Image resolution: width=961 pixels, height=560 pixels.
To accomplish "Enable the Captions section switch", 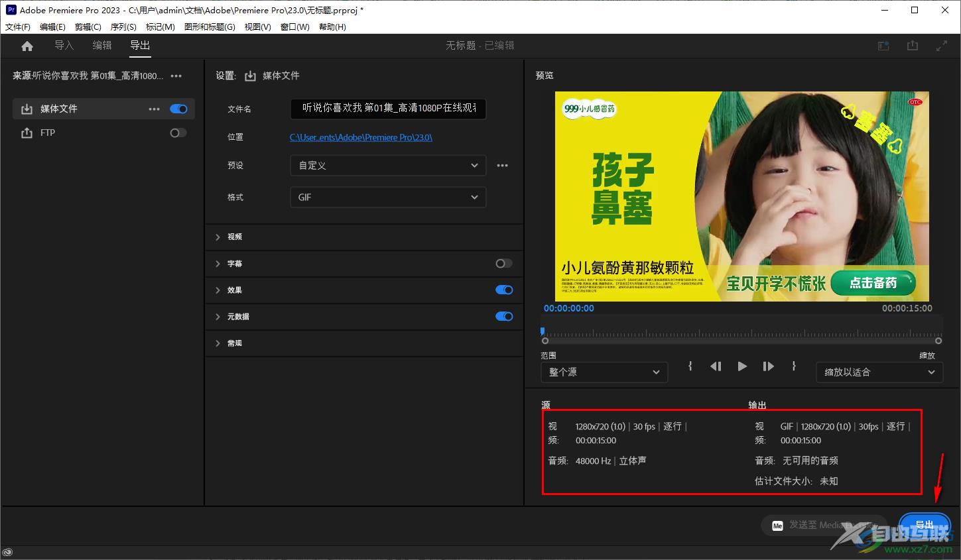I will 504,263.
